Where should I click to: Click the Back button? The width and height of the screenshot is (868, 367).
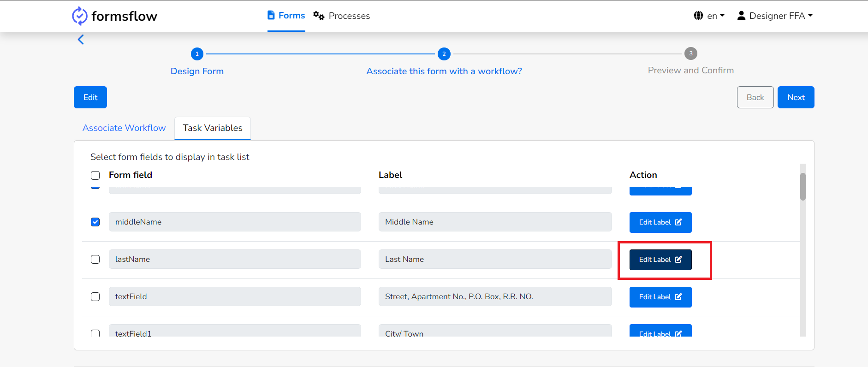coord(755,97)
